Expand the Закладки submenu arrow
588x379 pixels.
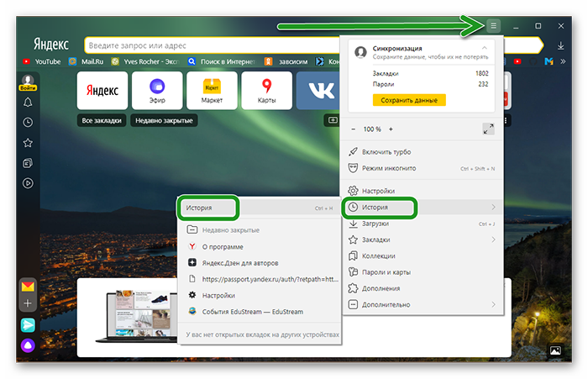click(493, 240)
